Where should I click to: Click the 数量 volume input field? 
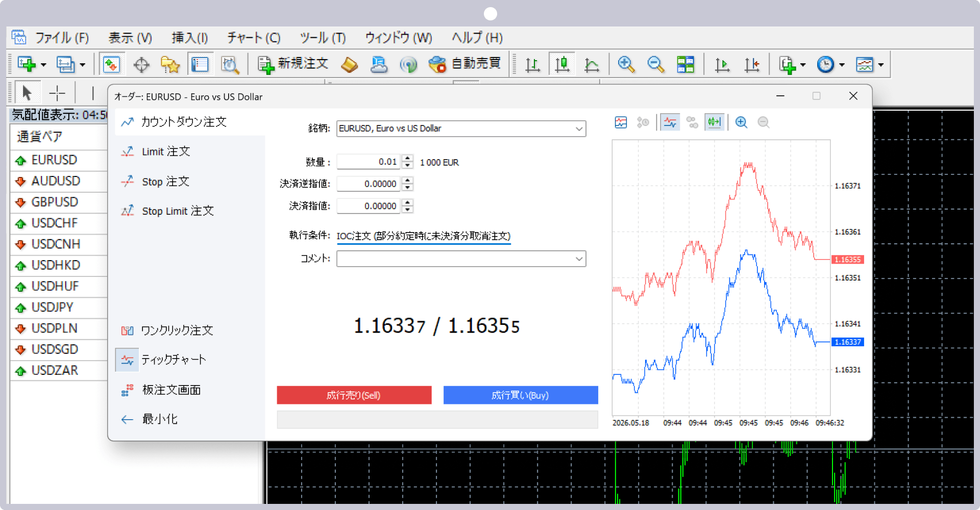(x=369, y=162)
